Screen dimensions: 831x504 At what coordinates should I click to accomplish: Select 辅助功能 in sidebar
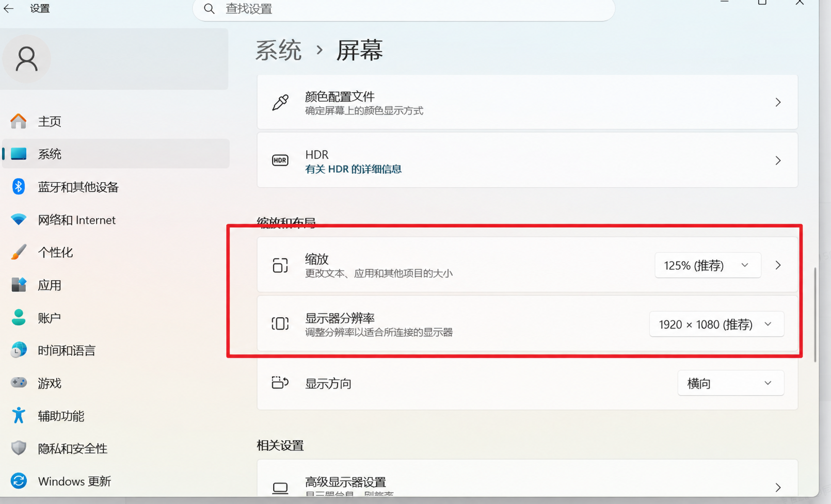tap(116, 415)
